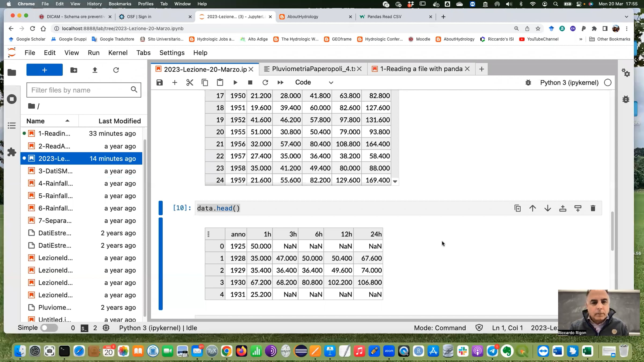Viewport: 644px width, 362px height.
Task: Open the Table of Contents sidebar panel
Action: (12, 125)
